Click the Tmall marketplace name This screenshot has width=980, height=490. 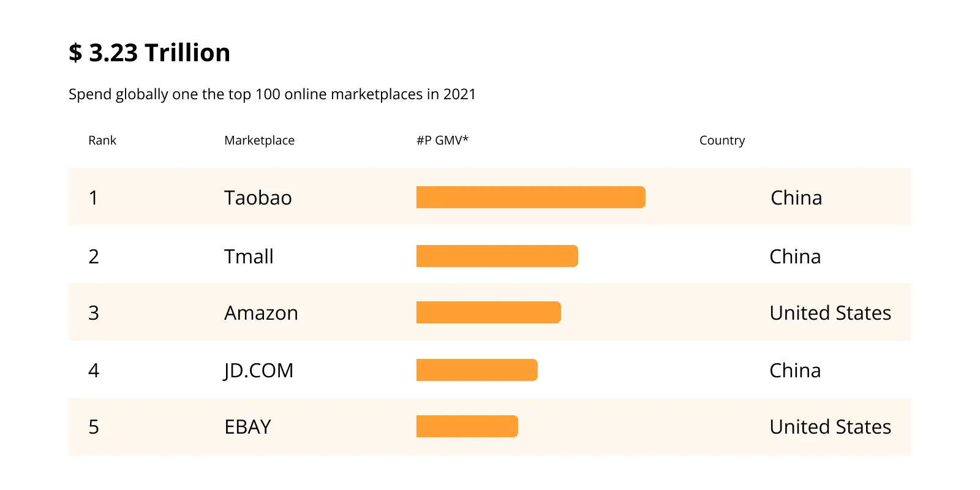(x=249, y=257)
